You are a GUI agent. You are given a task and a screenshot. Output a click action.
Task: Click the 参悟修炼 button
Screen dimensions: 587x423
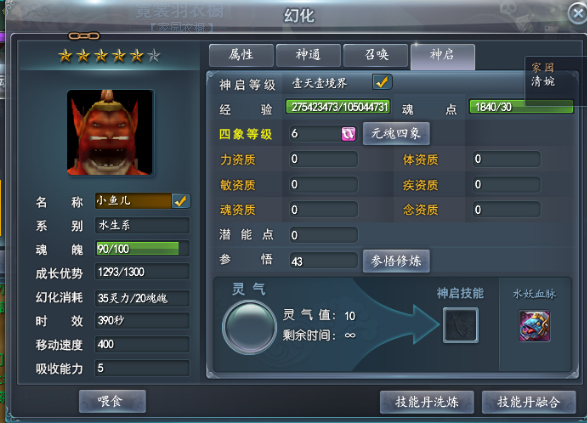396,261
